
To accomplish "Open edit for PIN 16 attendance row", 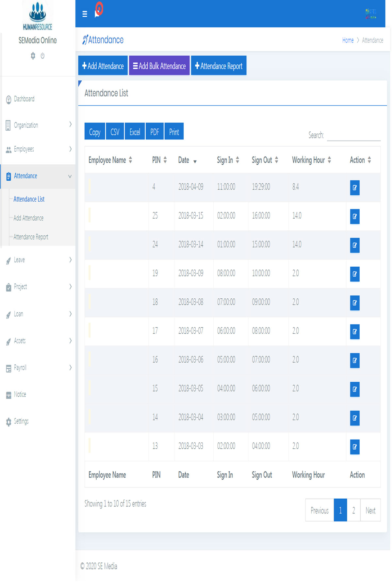I will coord(355,360).
